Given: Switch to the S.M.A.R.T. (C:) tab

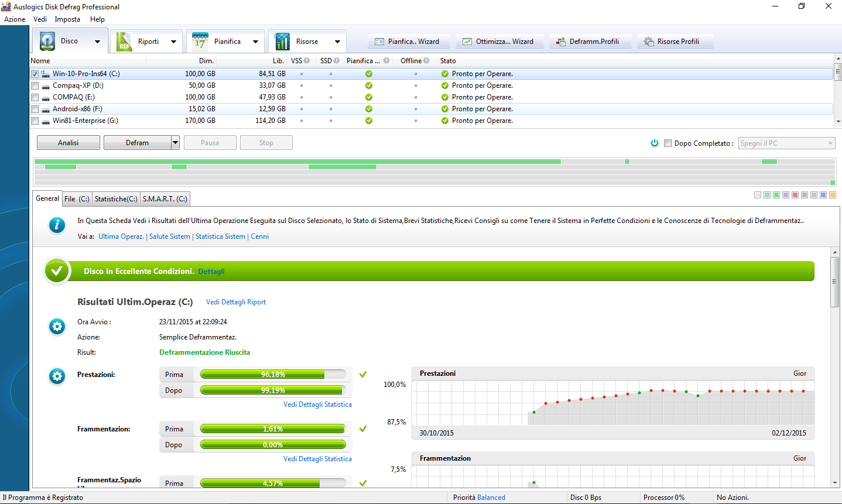Looking at the screenshot, I should (165, 199).
